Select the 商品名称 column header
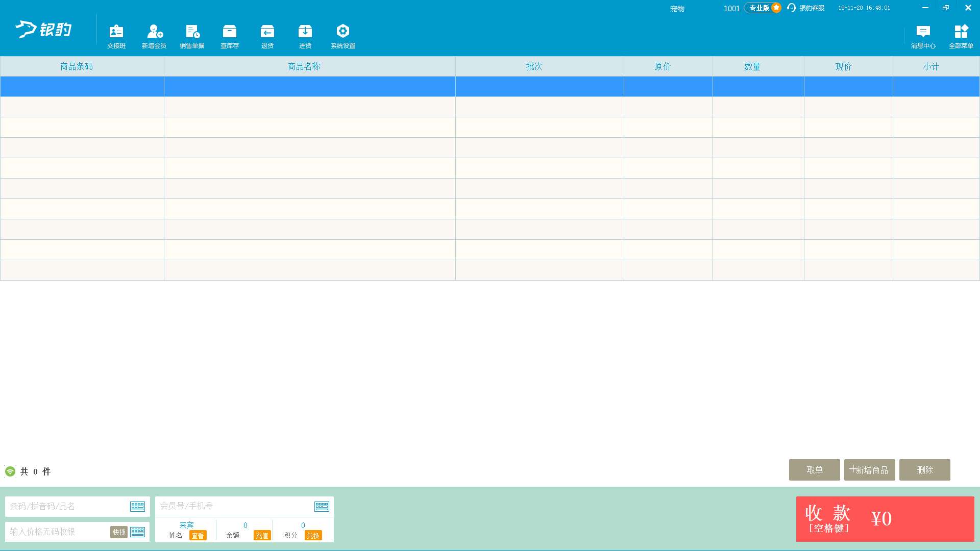Image resolution: width=980 pixels, height=551 pixels. tap(304, 66)
